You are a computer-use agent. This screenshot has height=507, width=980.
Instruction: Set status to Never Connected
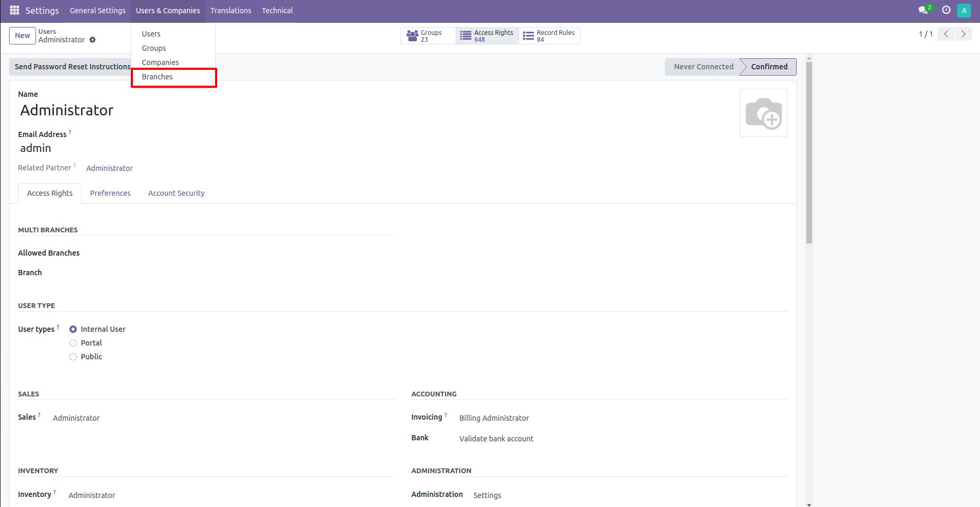[x=703, y=67]
